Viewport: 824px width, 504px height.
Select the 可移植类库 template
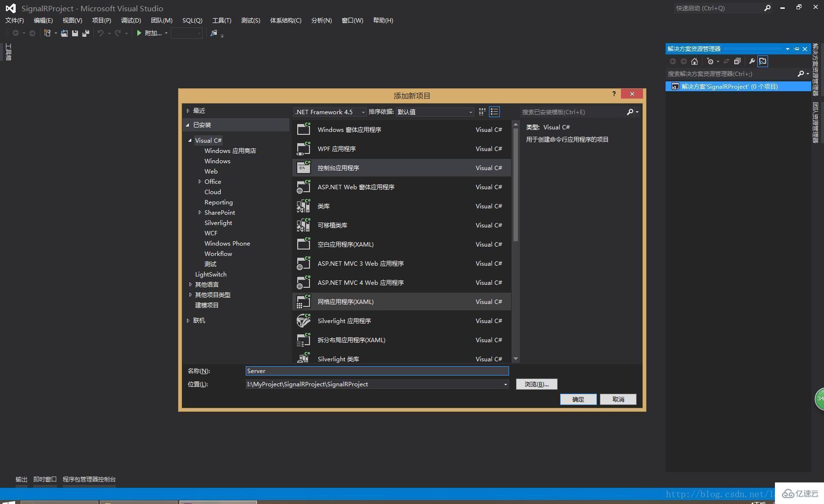pyautogui.click(x=402, y=225)
